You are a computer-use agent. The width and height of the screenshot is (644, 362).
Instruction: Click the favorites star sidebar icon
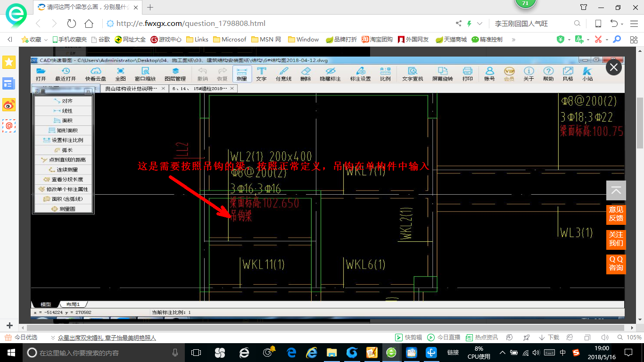pos(9,62)
